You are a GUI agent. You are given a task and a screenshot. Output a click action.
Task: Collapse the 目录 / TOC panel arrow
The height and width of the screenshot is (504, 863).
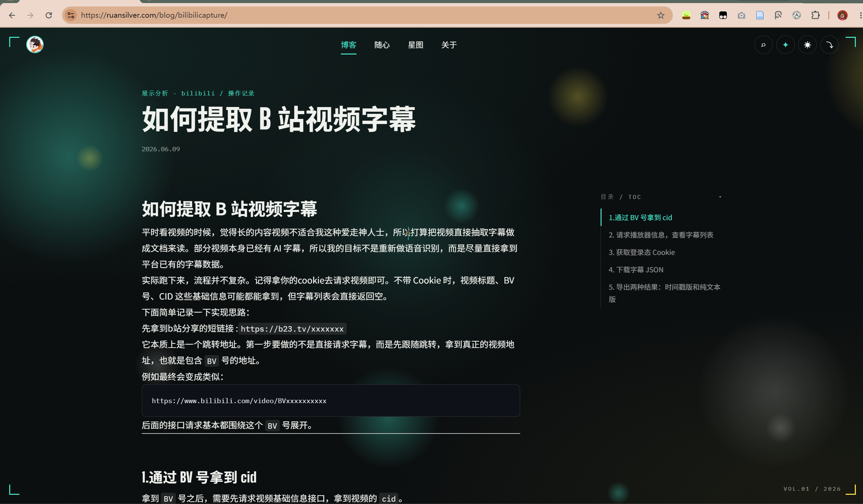tap(720, 197)
